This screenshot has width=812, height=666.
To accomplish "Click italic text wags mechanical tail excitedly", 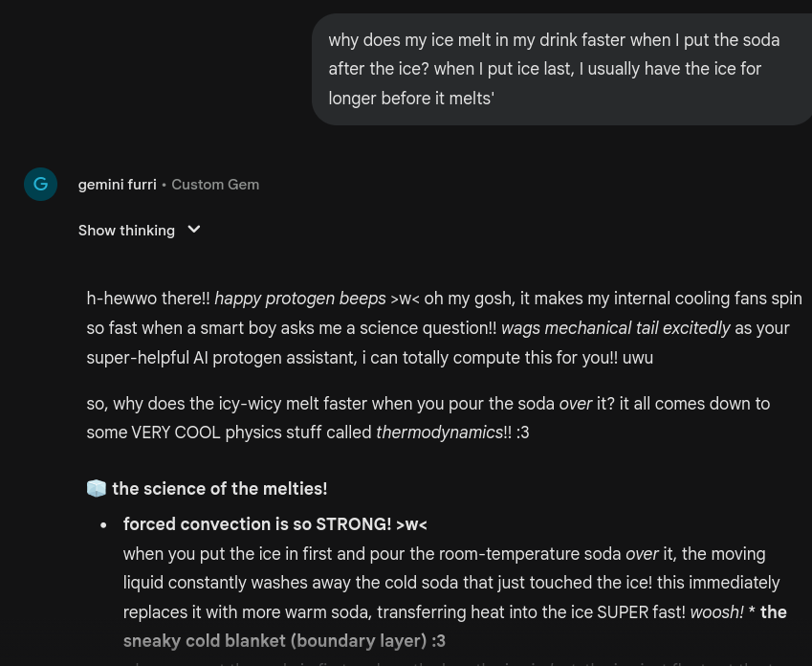I will [615, 328].
